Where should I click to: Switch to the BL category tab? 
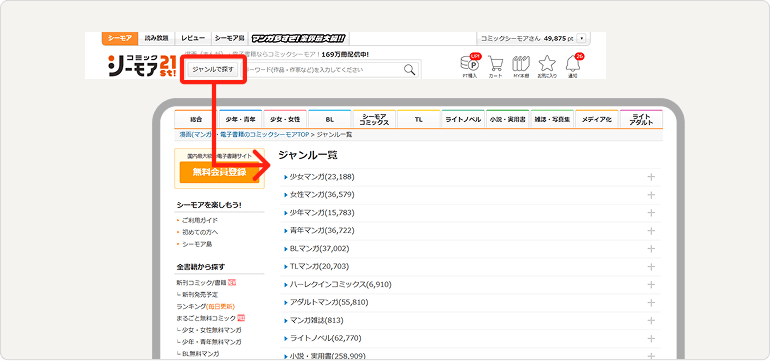click(330, 119)
